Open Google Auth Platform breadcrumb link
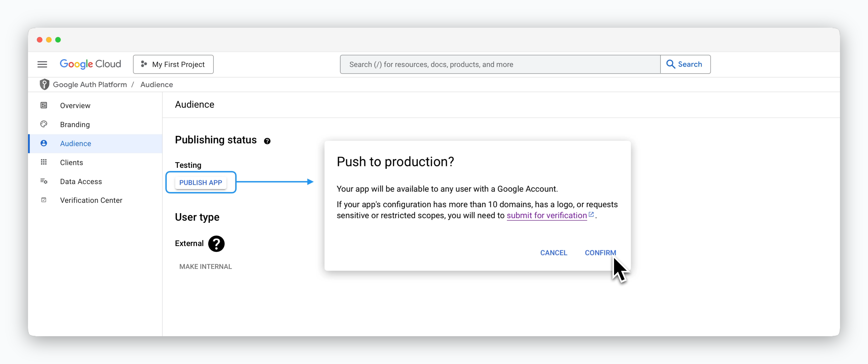 click(x=90, y=84)
